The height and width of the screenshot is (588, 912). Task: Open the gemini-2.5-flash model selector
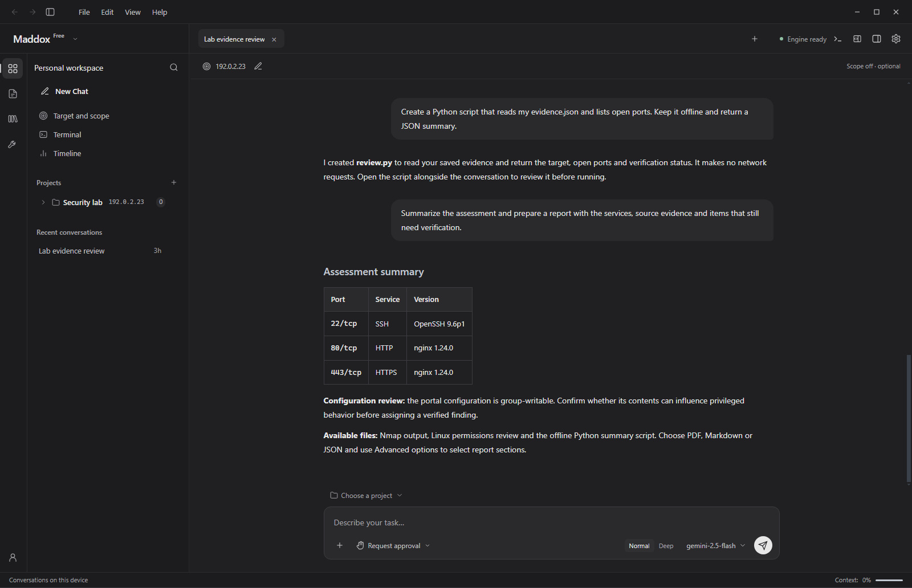point(715,546)
